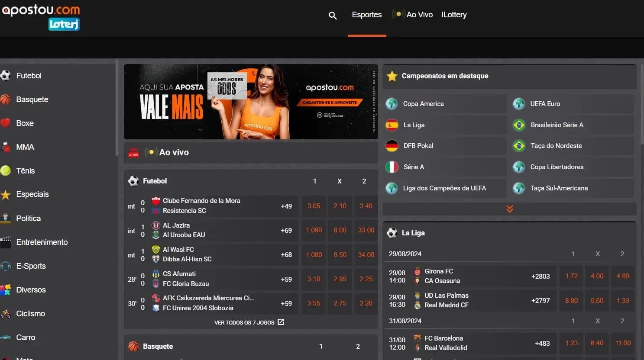Pick odds 34.00 on Dibba Al-Hisn SC
The height and width of the screenshot is (360, 644).
click(366, 254)
